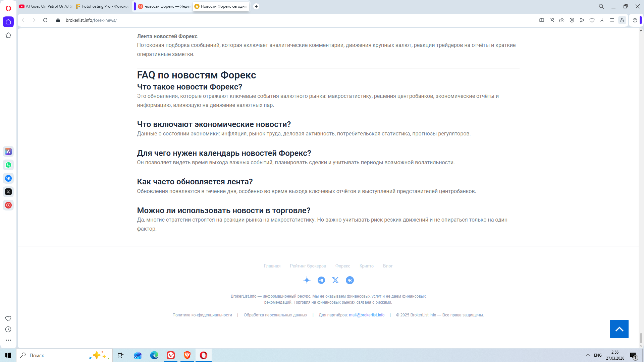Image resolution: width=644 pixels, height=362 pixels.
Task: Switch to Fotohosting.Pro tab
Action: coord(102,6)
